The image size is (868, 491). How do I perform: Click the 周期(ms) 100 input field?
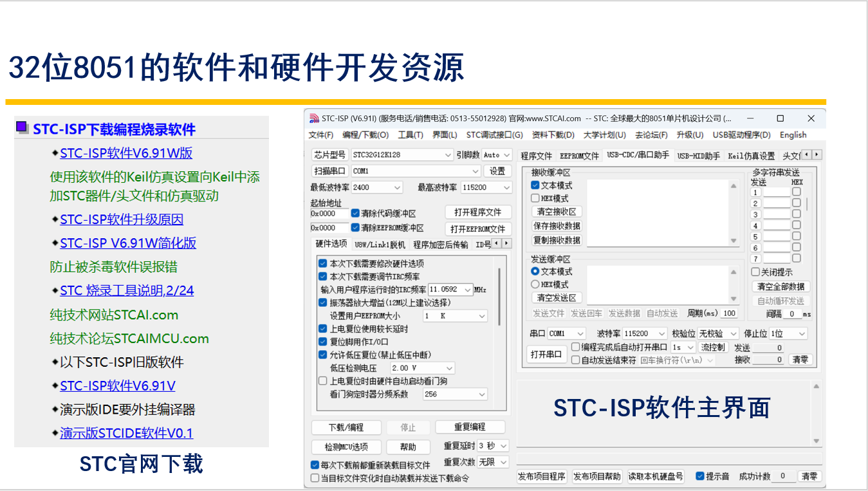click(728, 313)
